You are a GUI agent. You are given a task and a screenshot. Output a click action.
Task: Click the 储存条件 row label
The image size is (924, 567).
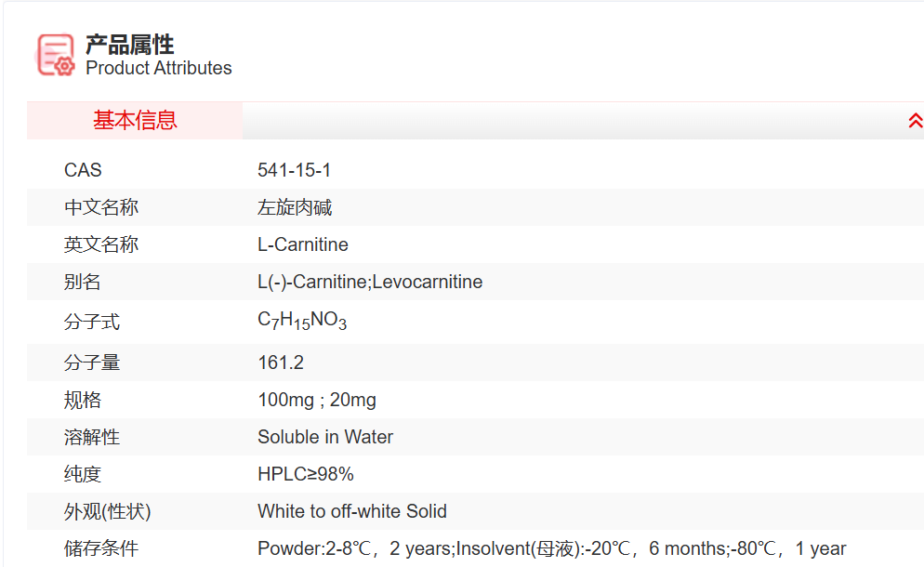(101, 548)
